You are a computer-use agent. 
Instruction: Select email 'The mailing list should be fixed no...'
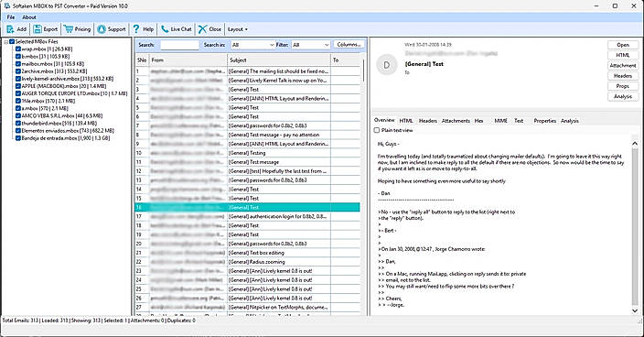pyautogui.click(x=248, y=71)
